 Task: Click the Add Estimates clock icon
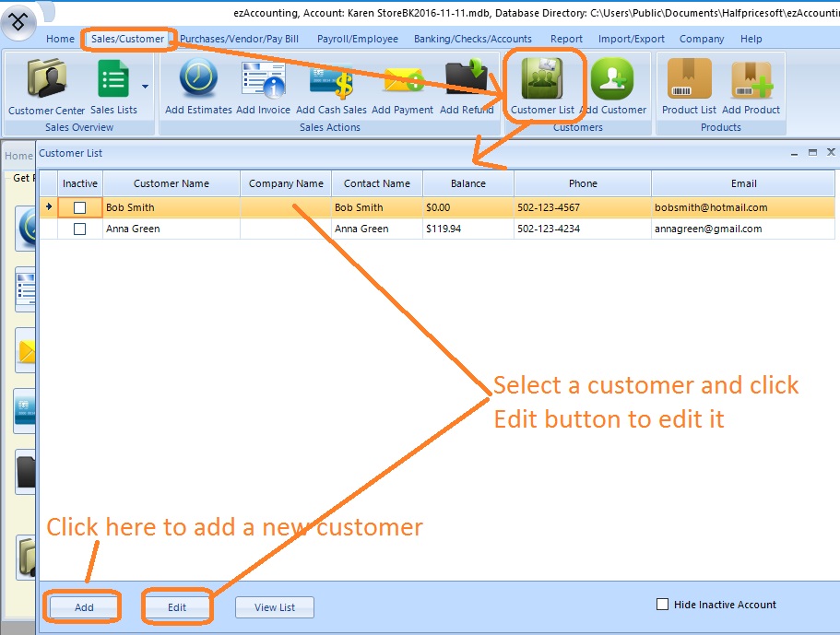(198, 80)
